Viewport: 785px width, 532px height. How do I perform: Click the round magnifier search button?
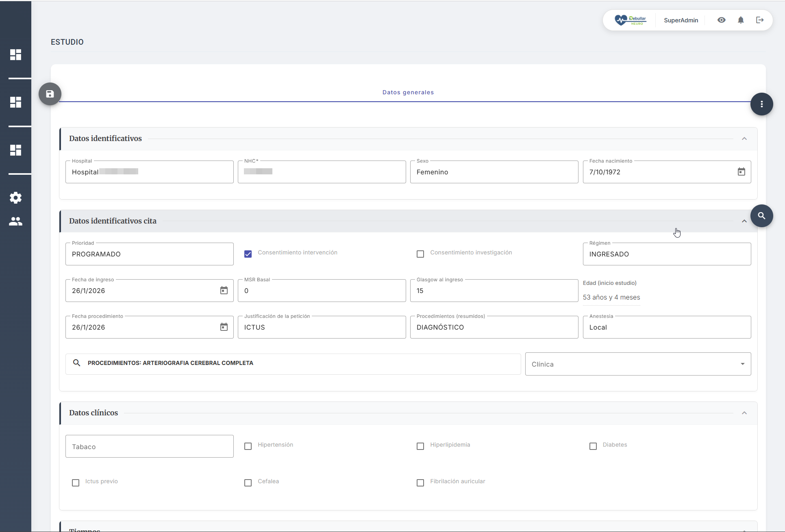tap(761, 216)
